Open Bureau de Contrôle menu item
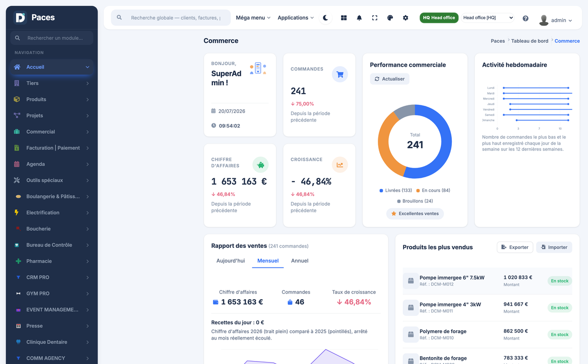 click(51, 245)
